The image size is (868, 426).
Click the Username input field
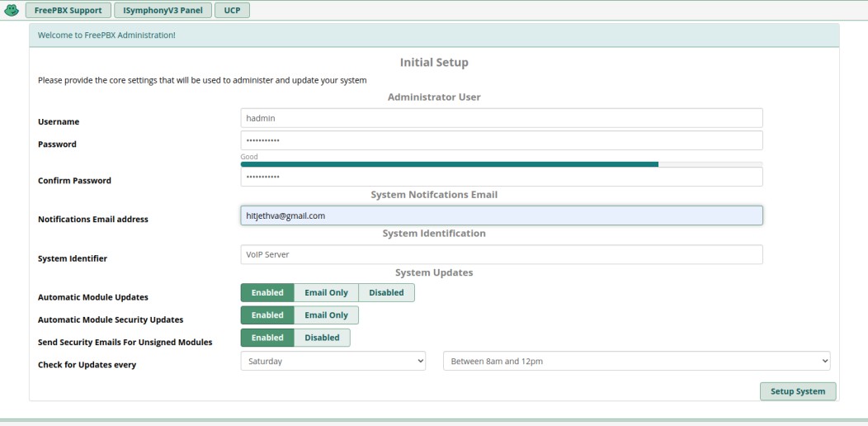(x=501, y=118)
